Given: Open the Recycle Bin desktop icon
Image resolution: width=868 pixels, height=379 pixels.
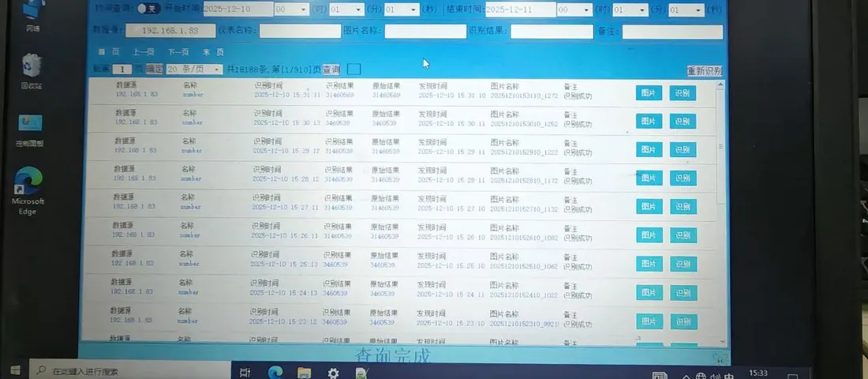Looking at the screenshot, I should click(x=32, y=71).
